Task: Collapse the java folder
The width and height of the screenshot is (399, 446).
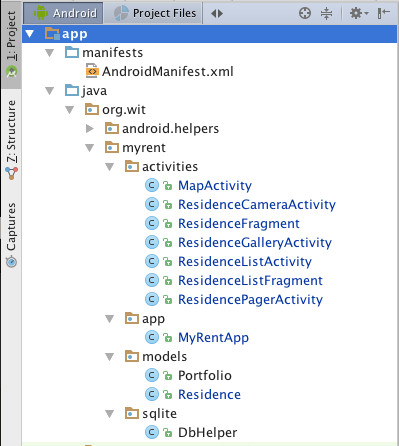Action: (x=50, y=91)
